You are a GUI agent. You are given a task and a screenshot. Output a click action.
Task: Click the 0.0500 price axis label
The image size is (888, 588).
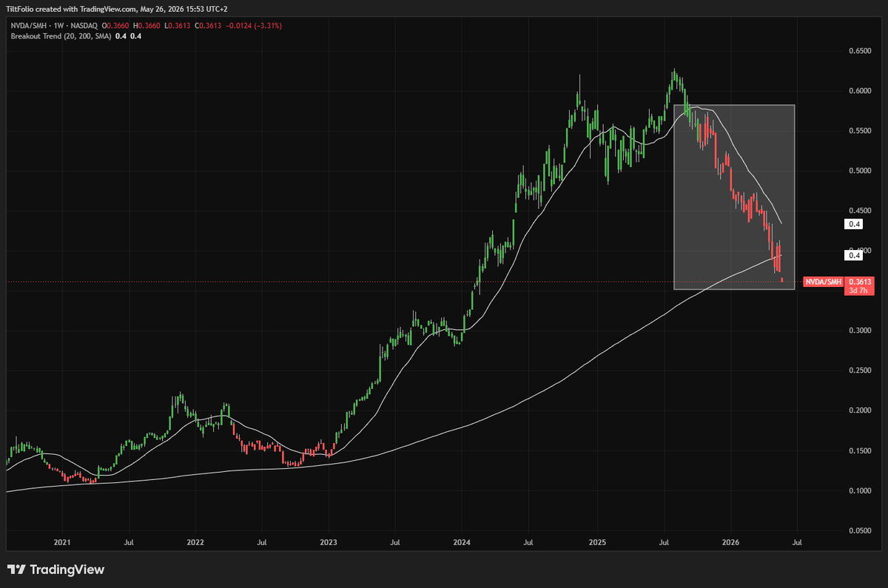click(x=860, y=531)
